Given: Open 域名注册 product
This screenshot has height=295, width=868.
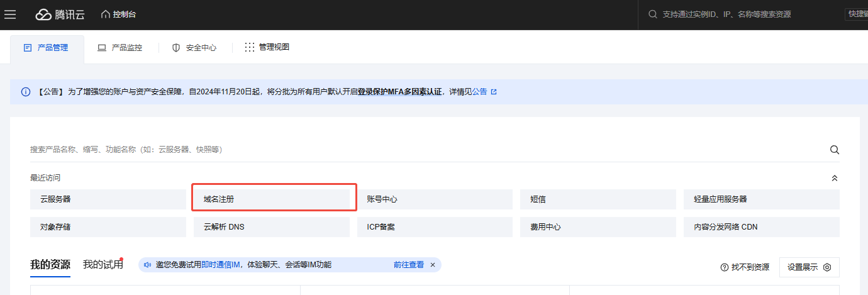Looking at the screenshot, I should (x=272, y=199).
